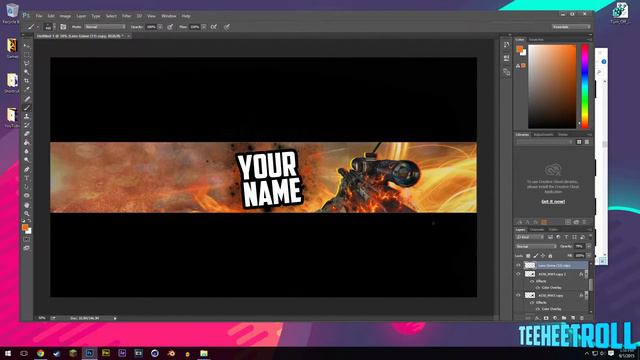The image size is (640, 360).
Task: Select the Magic Wand tool
Action: pyautogui.click(x=27, y=72)
